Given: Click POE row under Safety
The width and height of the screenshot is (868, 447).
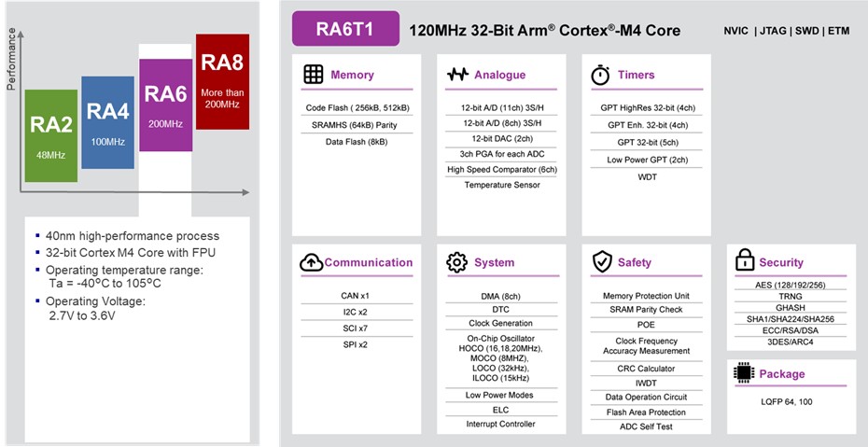Looking at the screenshot, I should point(647,324).
